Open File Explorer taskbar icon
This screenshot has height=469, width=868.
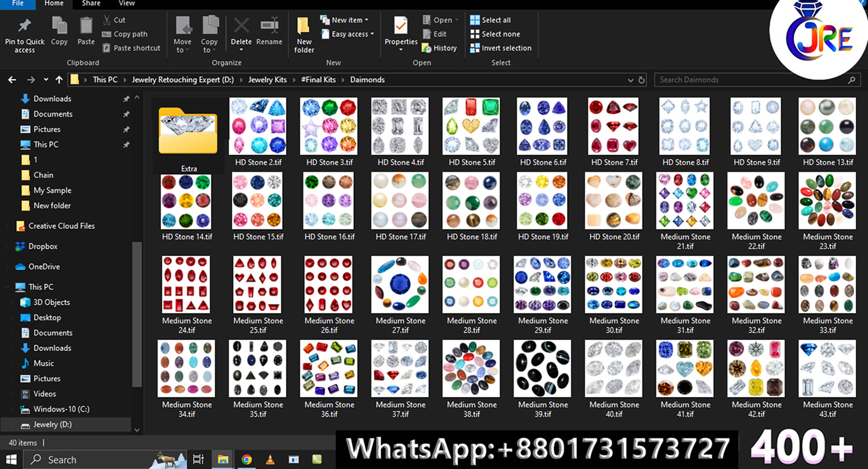[223, 460]
